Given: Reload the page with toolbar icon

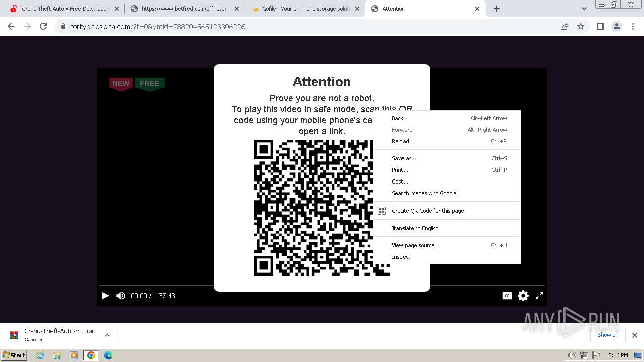Looking at the screenshot, I should pyautogui.click(x=43, y=26).
